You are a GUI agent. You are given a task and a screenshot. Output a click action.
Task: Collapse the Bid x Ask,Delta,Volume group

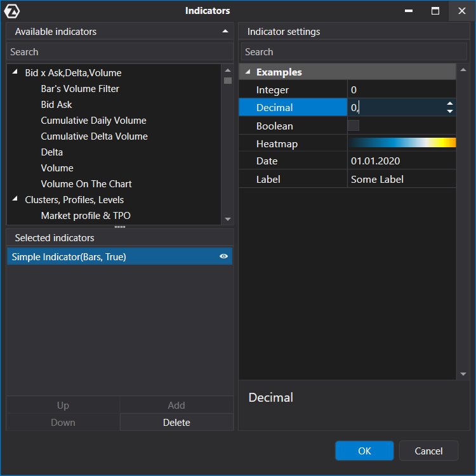click(15, 72)
